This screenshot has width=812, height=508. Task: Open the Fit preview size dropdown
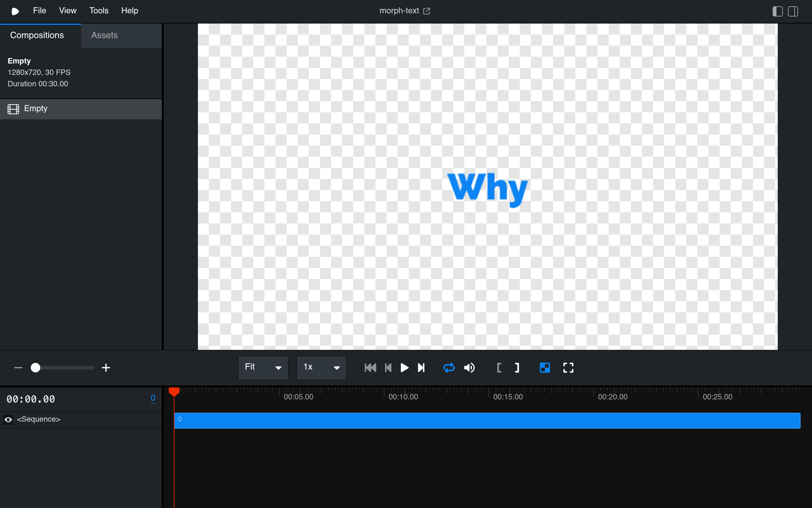pos(263,368)
